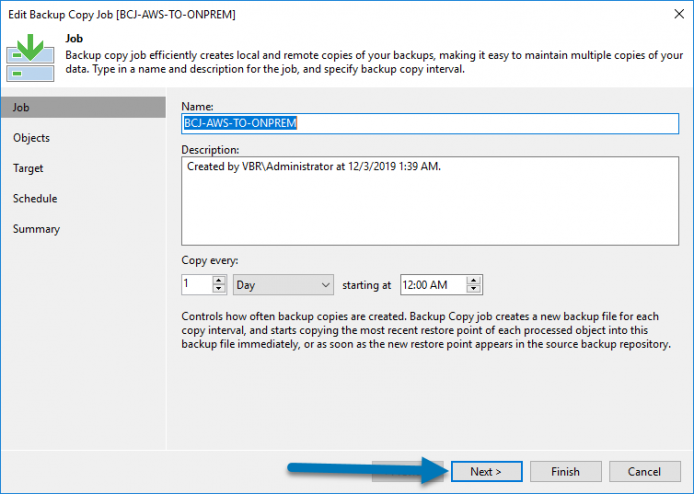694x494 pixels.
Task: Click the Previous button behind the arrow
Action: (407, 471)
